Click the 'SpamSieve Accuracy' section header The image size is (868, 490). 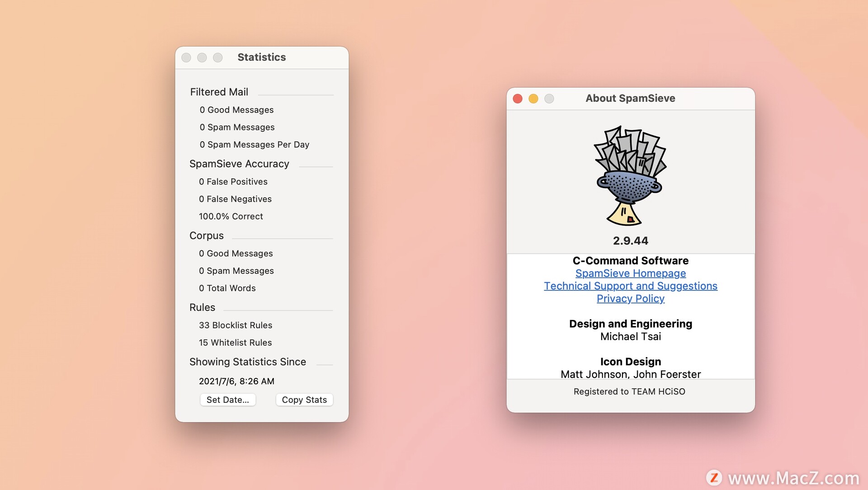click(239, 164)
